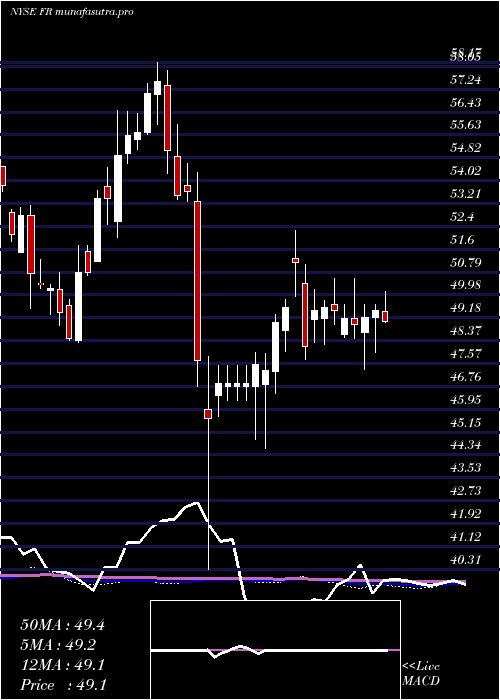
Task: Click the 40.31 price axis label
Action: point(467,560)
